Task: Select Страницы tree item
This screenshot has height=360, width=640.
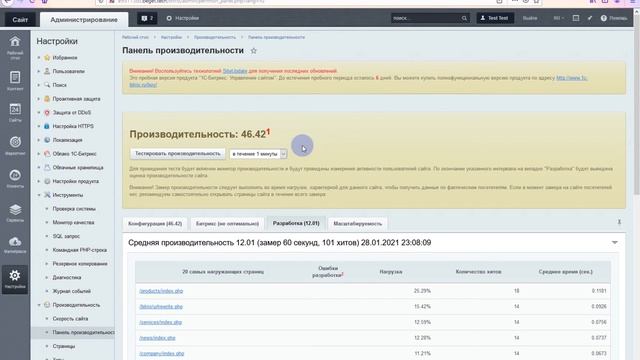Action: [x=64, y=346]
